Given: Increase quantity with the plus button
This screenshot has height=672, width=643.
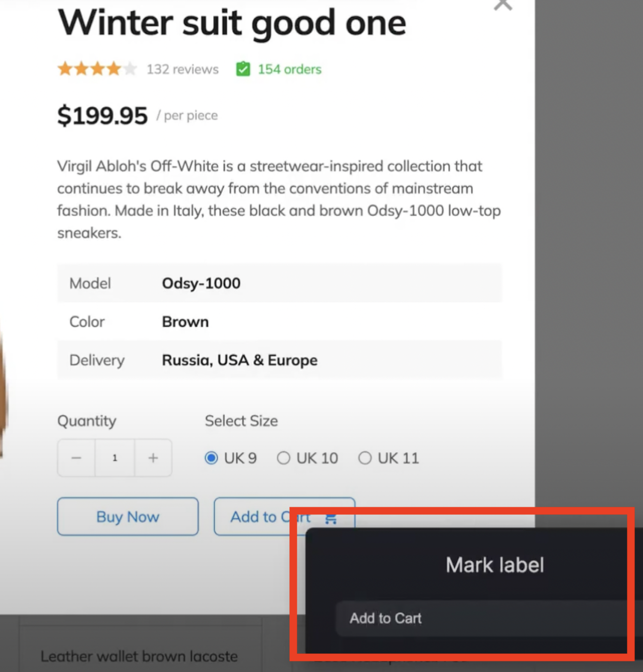Looking at the screenshot, I should pyautogui.click(x=153, y=458).
